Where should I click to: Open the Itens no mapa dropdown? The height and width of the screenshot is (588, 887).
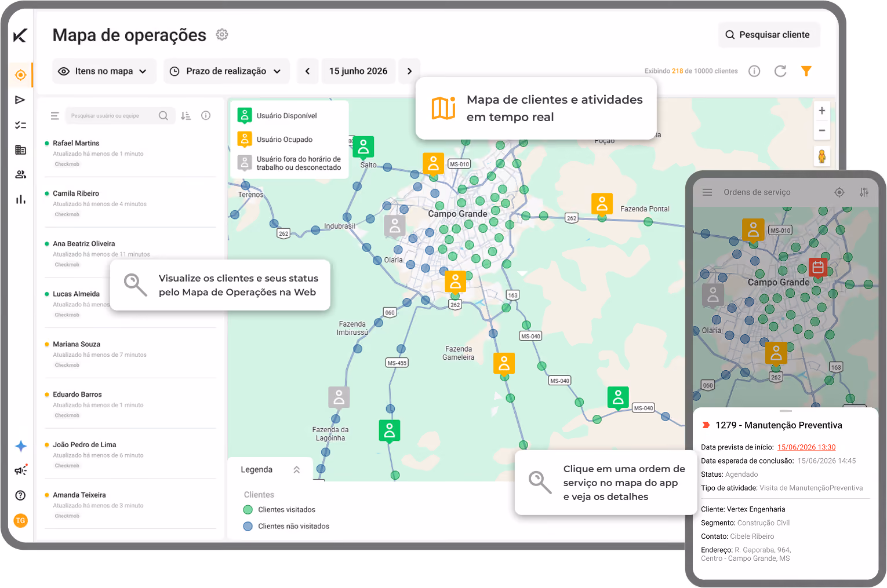(104, 71)
